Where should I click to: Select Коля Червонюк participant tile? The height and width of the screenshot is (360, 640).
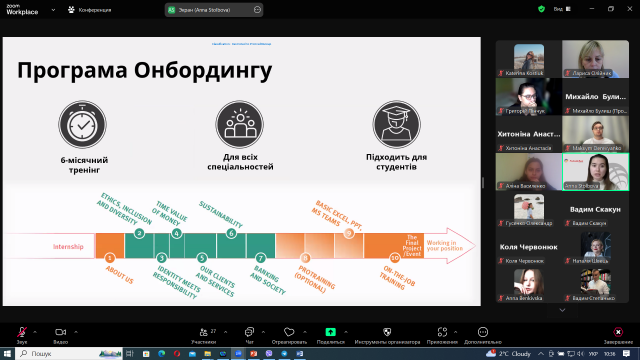529,247
